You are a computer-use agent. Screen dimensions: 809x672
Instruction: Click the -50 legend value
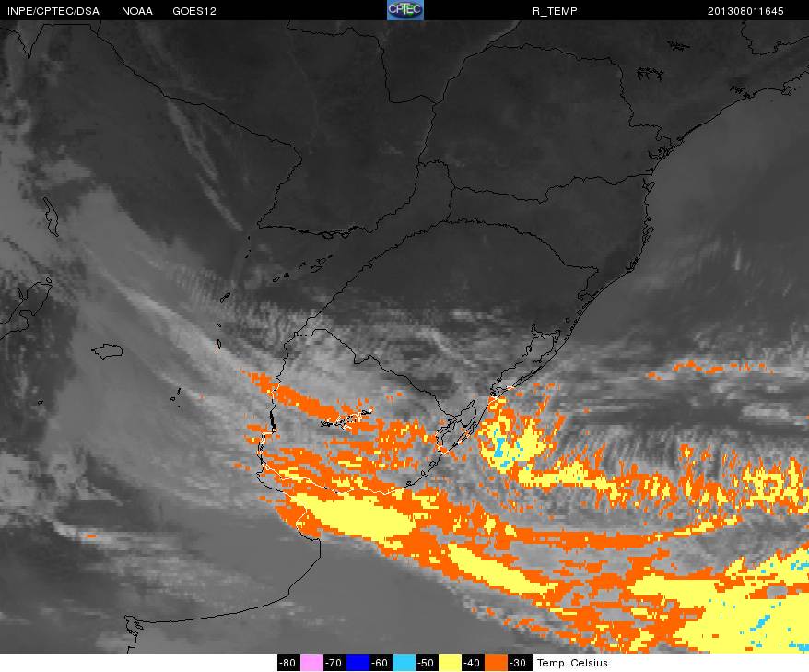tap(427, 663)
